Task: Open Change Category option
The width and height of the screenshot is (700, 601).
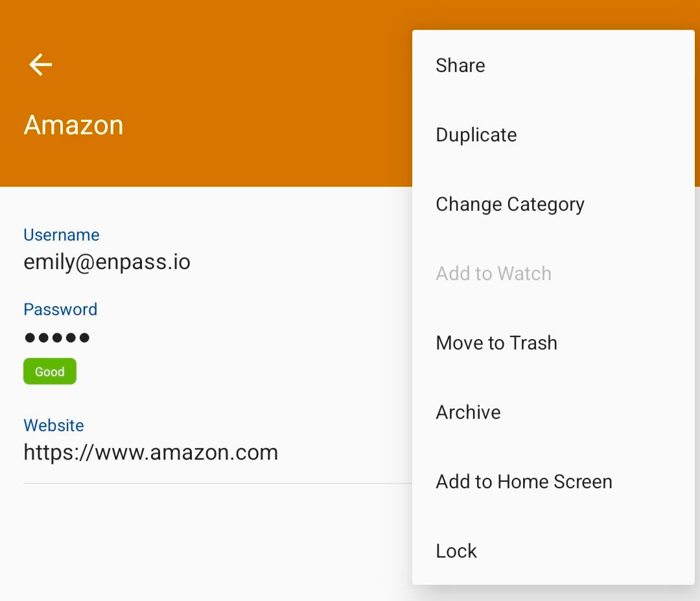Action: pyautogui.click(x=553, y=204)
